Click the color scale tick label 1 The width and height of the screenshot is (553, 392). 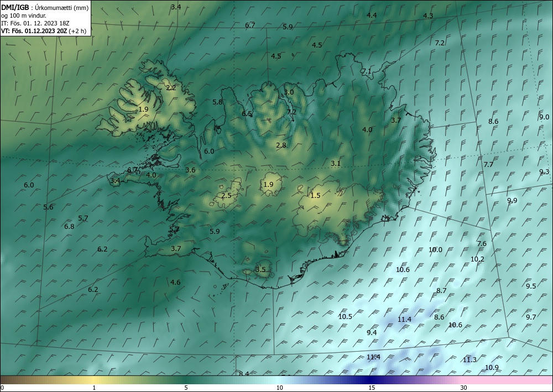tap(94, 388)
